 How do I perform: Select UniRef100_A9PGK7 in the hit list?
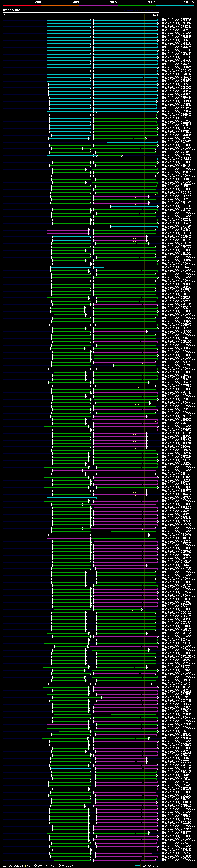[x=176, y=40]
